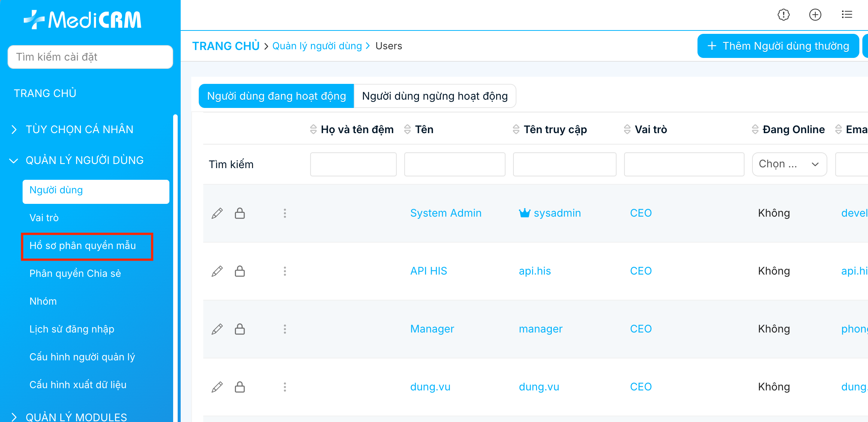This screenshot has width=868, height=422.
Task: Click the circled plus quick-create icon
Action: coord(815,15)
